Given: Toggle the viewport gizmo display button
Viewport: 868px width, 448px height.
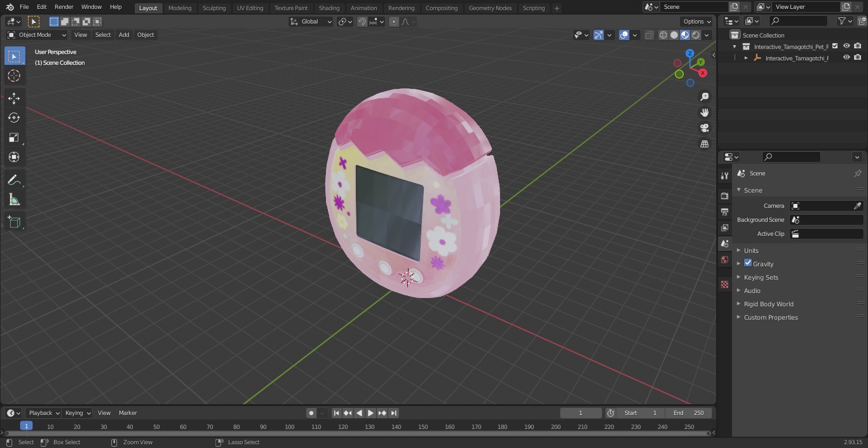Looking at the screenshot, I should [x=599, y=35].
